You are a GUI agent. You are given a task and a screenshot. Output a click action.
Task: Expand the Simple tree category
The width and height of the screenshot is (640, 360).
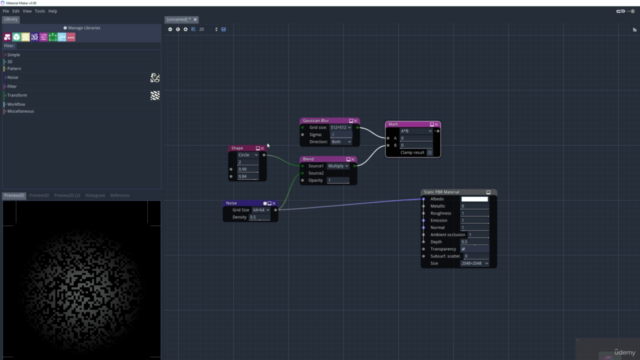coord(5,55)
